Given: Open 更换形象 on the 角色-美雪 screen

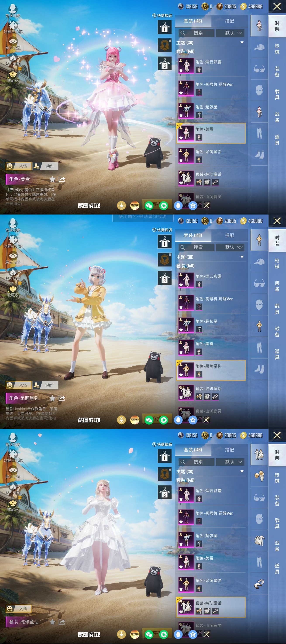Looking at the screenshot, I should coord(13,10).
